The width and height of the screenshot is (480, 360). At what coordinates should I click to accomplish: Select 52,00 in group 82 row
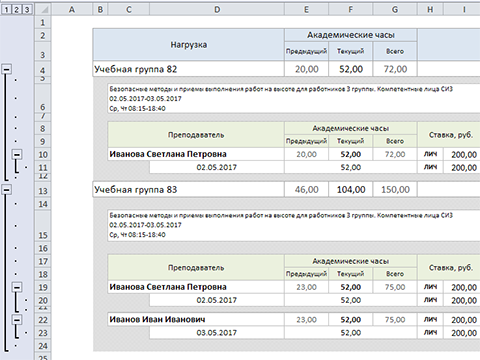[351, 69]
